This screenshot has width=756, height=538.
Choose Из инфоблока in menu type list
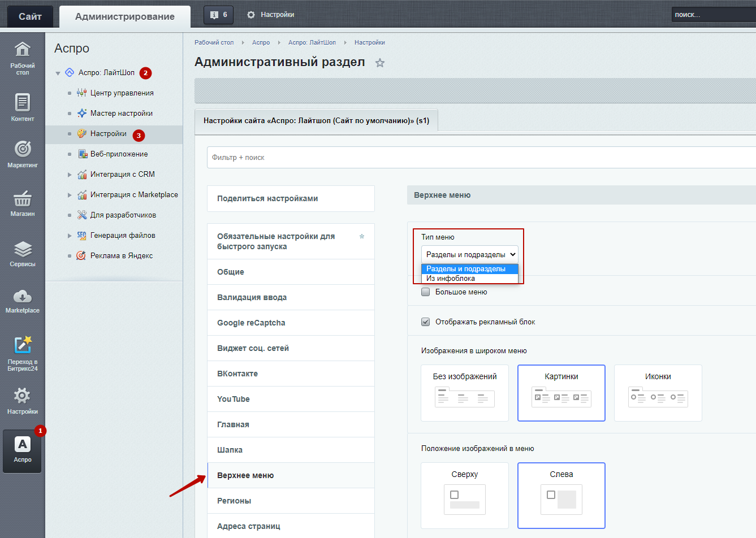pyautogui.click(x=470, y=279)
